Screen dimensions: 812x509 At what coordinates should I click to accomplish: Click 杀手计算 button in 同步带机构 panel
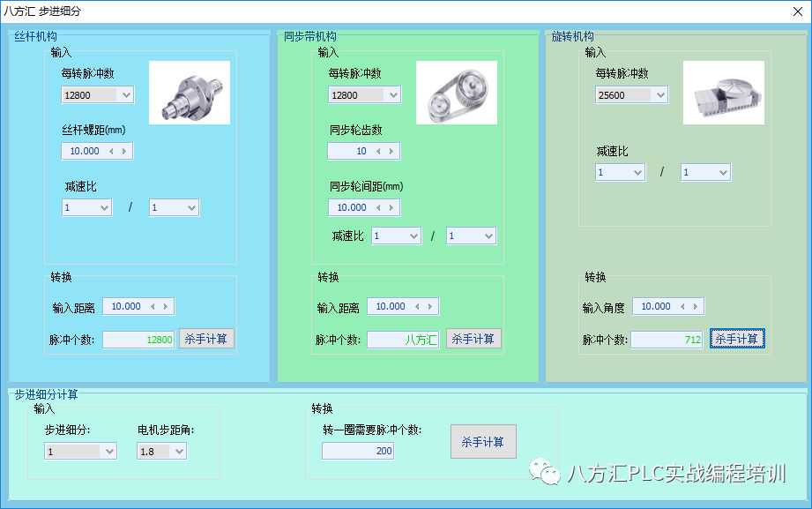(x=473, y=339)
